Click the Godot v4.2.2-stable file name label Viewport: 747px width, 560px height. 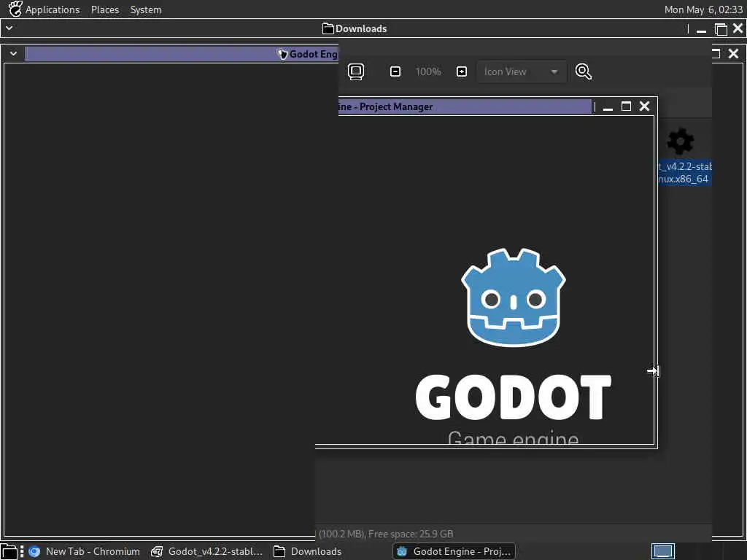point(685,172)
